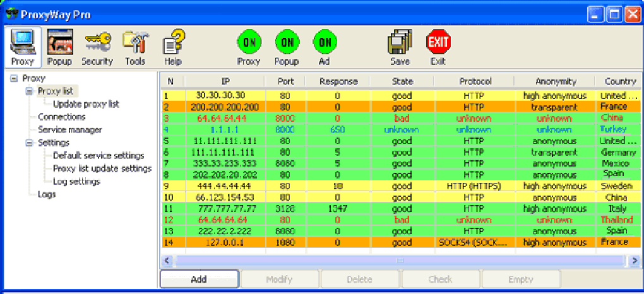Select Proxy list in the tree
644x294 pixels.
pyautogui.click(x=56, y=91)
